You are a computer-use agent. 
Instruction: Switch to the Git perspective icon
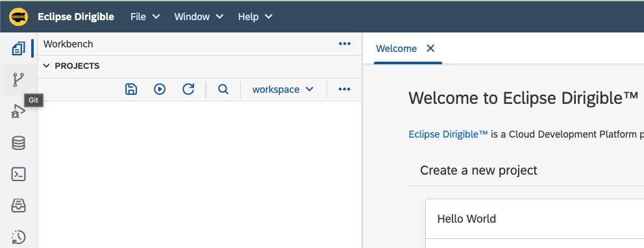click(x=18, y=80)
